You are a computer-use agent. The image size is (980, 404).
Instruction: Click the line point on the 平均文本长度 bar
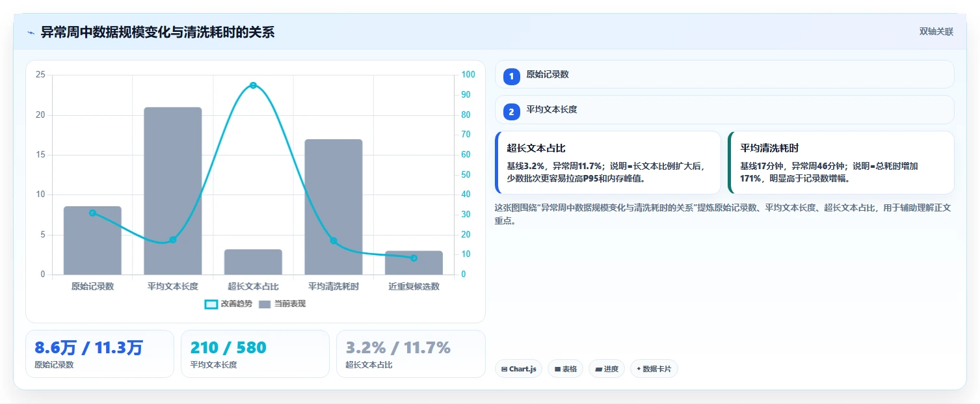click(173, 240)
